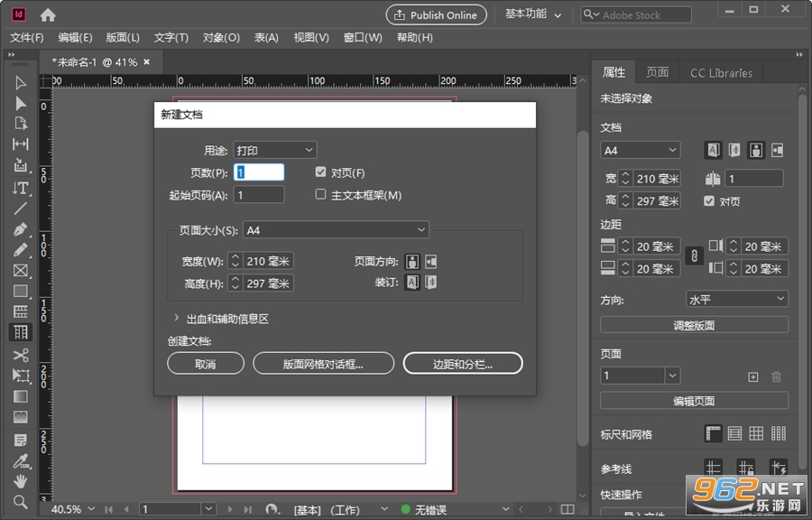Select the Pen tool
The image size is (812, 520).
click(x=21, y=229)
